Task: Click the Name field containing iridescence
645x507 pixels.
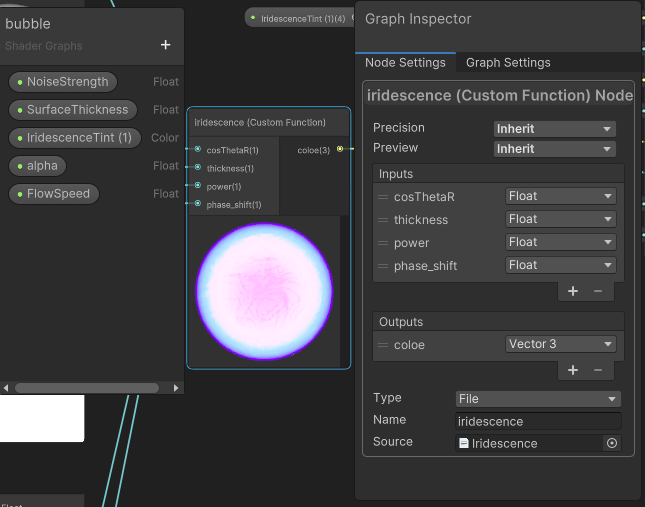Action: pos(538,421)
